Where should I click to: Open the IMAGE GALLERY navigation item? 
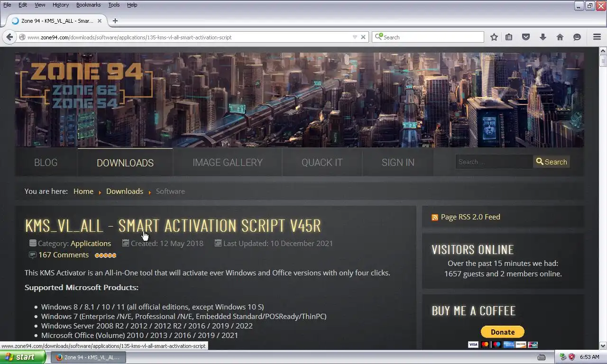coord(228,163)
